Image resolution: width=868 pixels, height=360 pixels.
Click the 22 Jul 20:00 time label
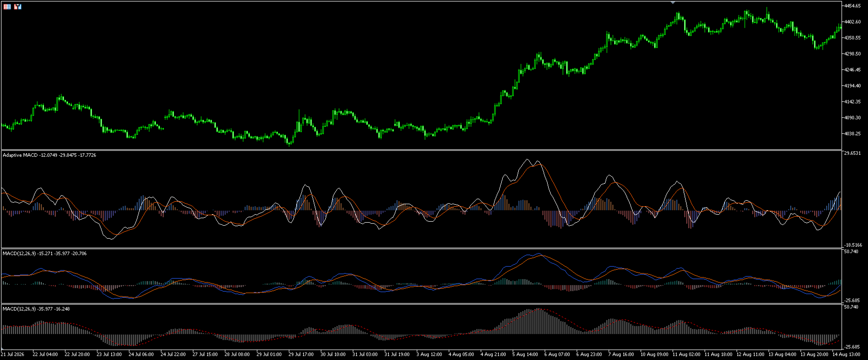click(77, 355)
